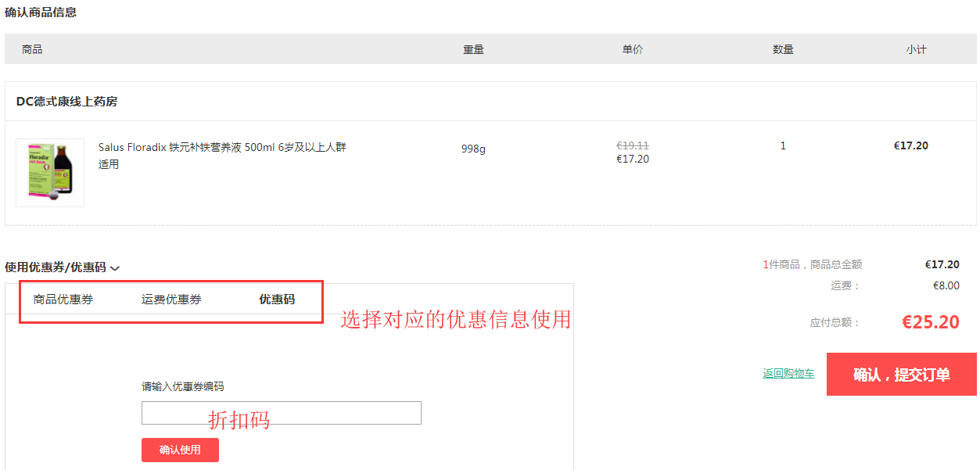The image size is (980, 470).
Task: Switch to the 运费优惠券 tab
Action: click(171, 300)
